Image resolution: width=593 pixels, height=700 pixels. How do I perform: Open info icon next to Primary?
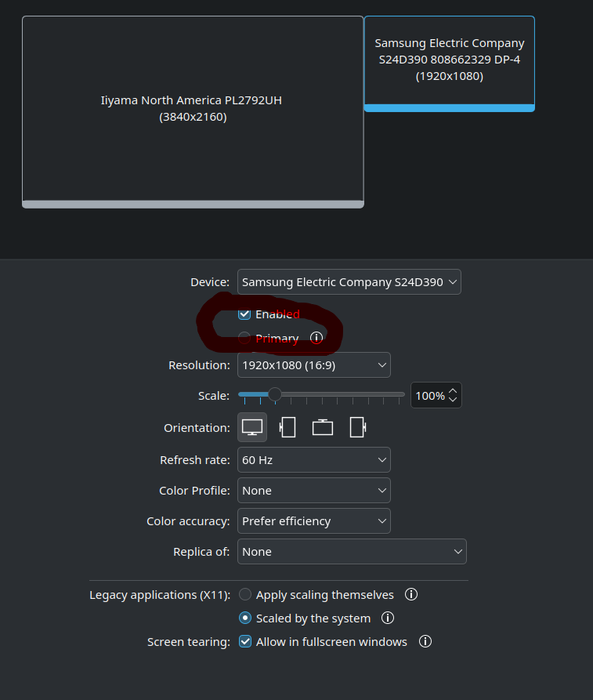point(316,338)
